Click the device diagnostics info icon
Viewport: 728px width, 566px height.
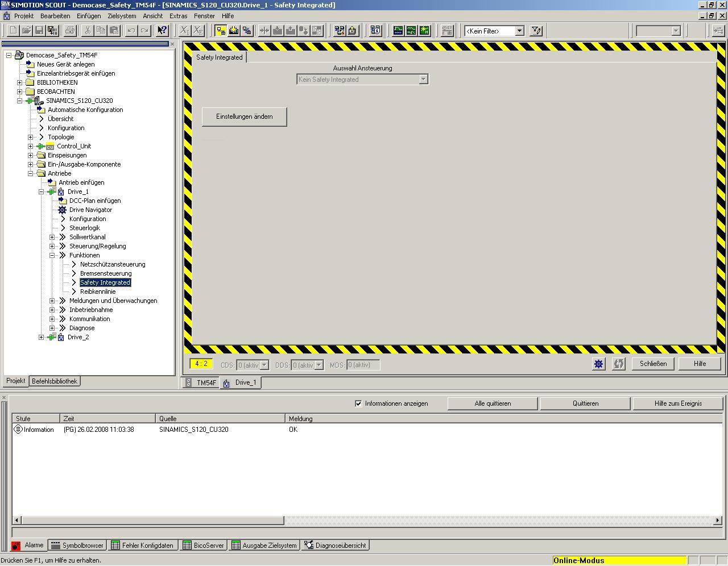375,31
